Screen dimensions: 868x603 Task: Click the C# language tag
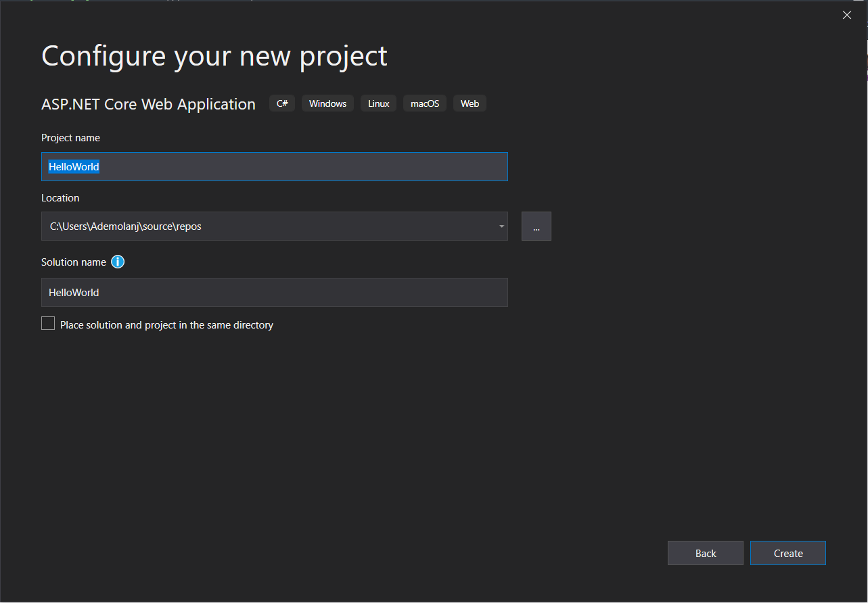[x=281, y=103]
